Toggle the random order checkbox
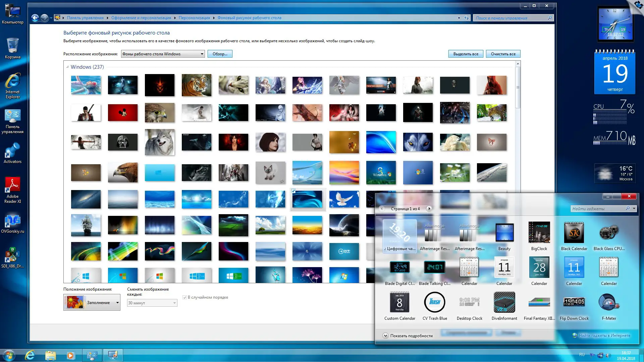The width and height of the screenshot is (644, 362). click(184, 297)
